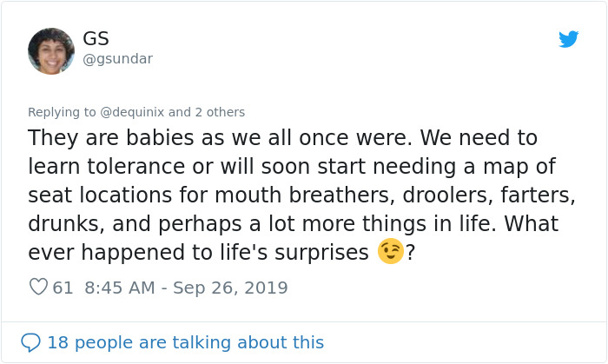Image resolution: width=608 pixels, height=364 pixels.
Task: Visit the @gsundar handle
Action: 117,59
